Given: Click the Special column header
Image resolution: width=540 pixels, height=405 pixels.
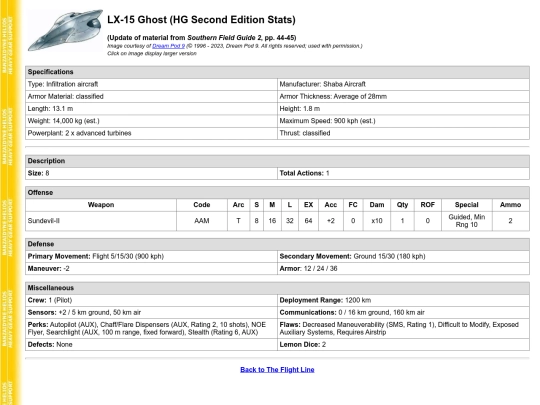Looking at the screenshot, I should coord(467,205).
